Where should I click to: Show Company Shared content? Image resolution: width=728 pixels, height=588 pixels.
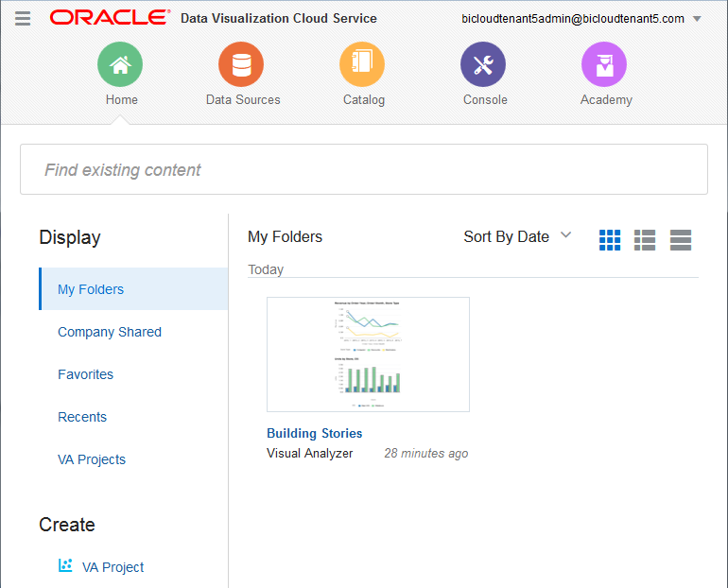click(x=110, y=332)
